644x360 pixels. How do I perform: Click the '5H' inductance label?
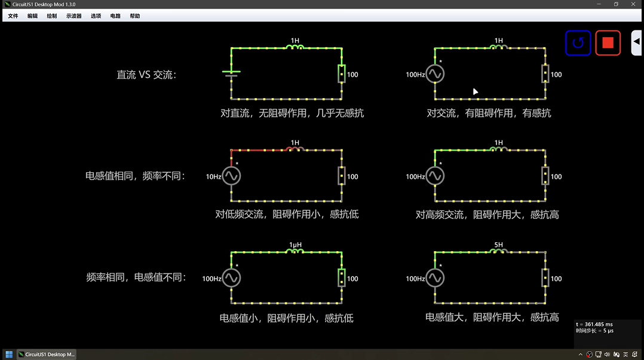click(x=499, y=245)
